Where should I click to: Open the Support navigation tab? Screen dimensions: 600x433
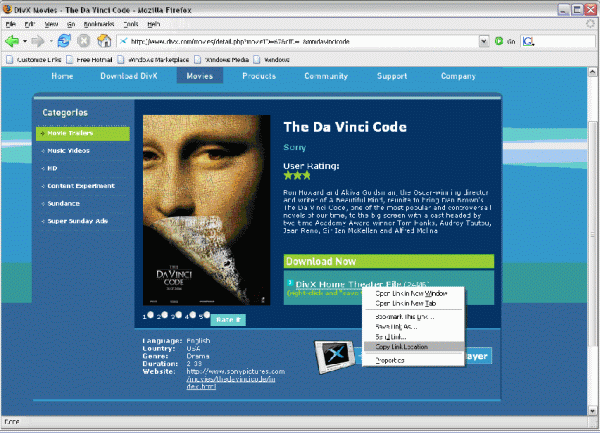click(392, 76)
